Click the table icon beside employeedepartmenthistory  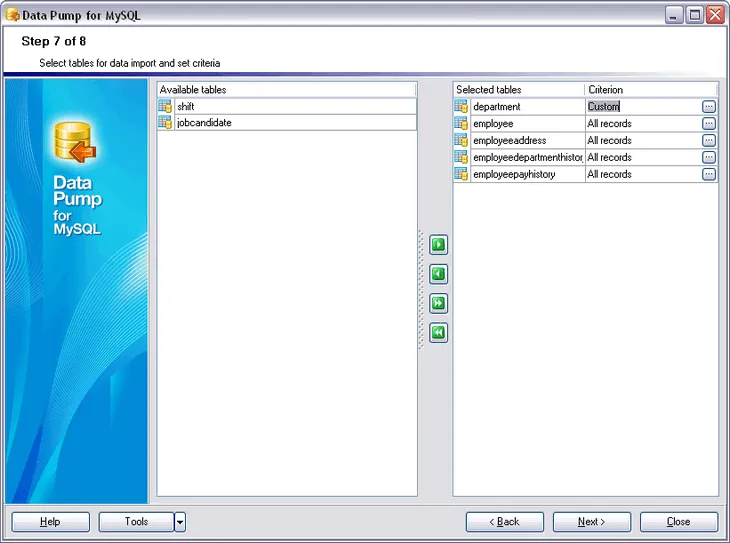pyautogui.click(x=461, y=157)
